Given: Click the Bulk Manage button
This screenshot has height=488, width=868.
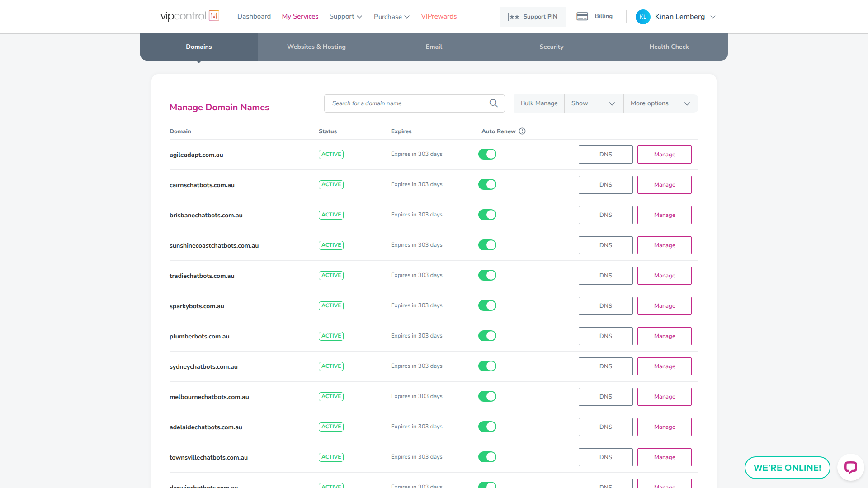Looking at the screenshot, I should [539, 103].
